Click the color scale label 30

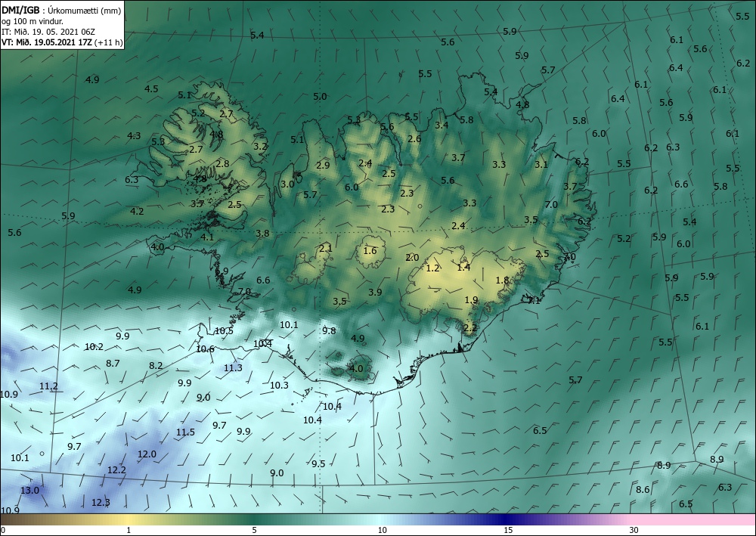click(x=634, y=531)
